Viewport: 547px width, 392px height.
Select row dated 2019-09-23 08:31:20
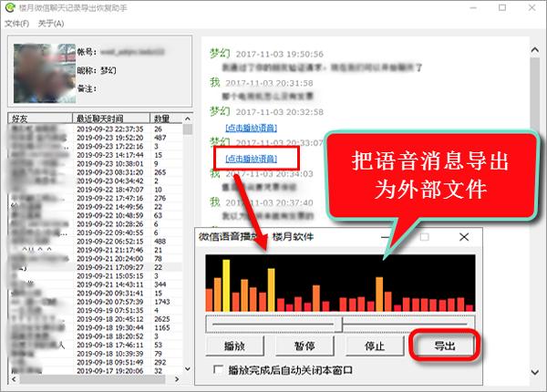point(95,172)
